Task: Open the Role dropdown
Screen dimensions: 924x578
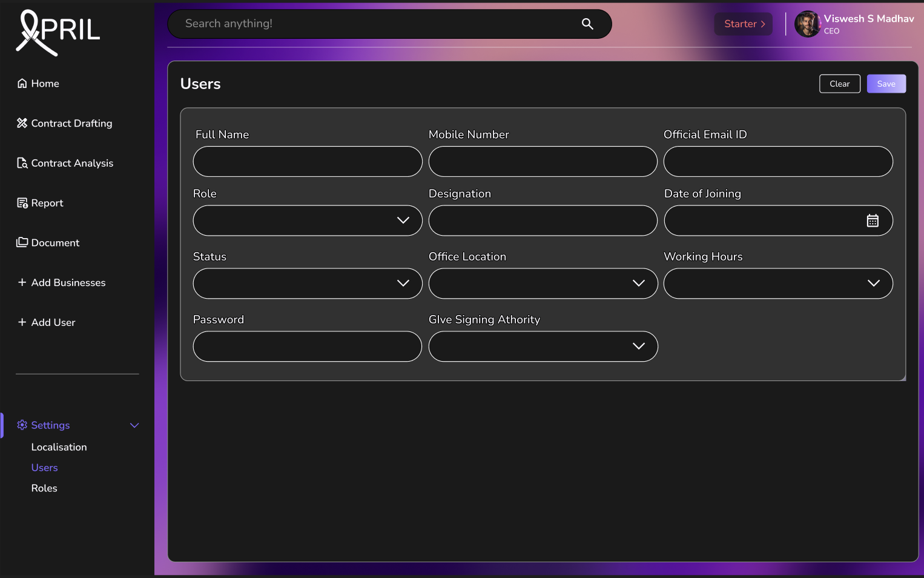Action: 308,221
